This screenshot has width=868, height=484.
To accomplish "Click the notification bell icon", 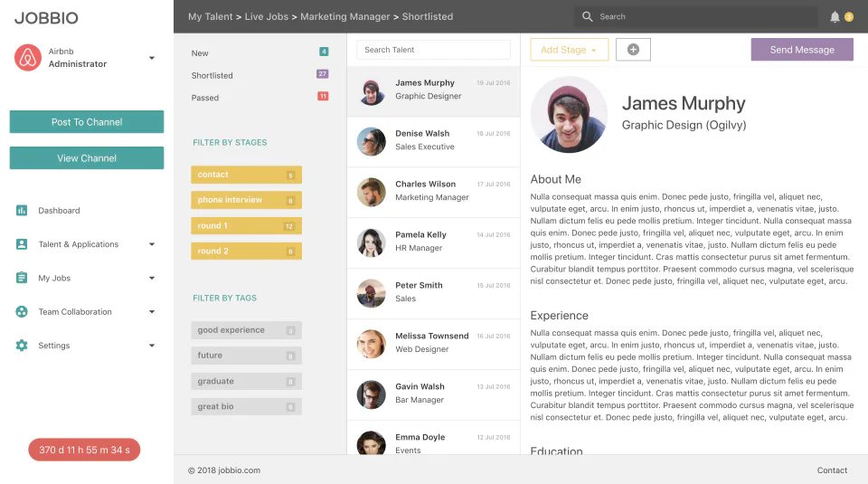I will (x=835, y=16).
